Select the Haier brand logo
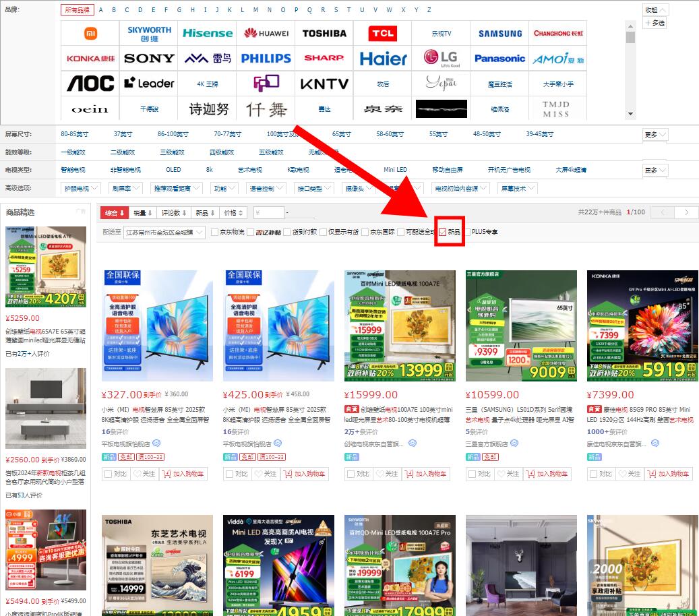699x616 pixels. pos(383,59)
